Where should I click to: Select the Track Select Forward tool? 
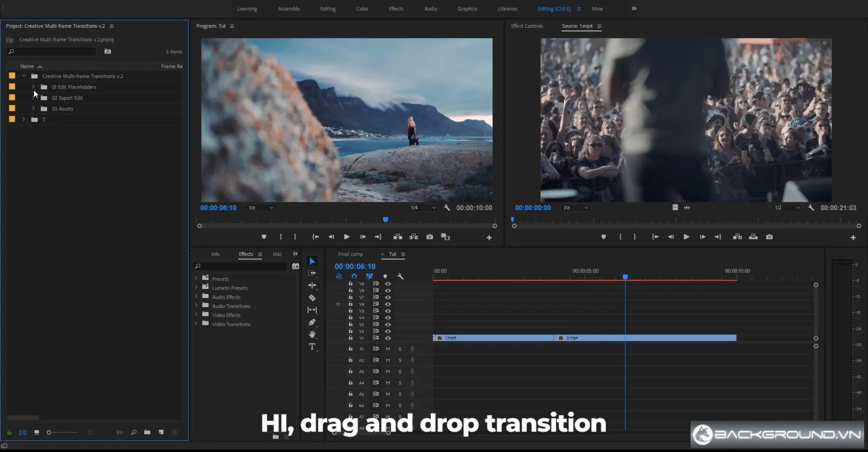pyautogui.click(x=312, y=273)
